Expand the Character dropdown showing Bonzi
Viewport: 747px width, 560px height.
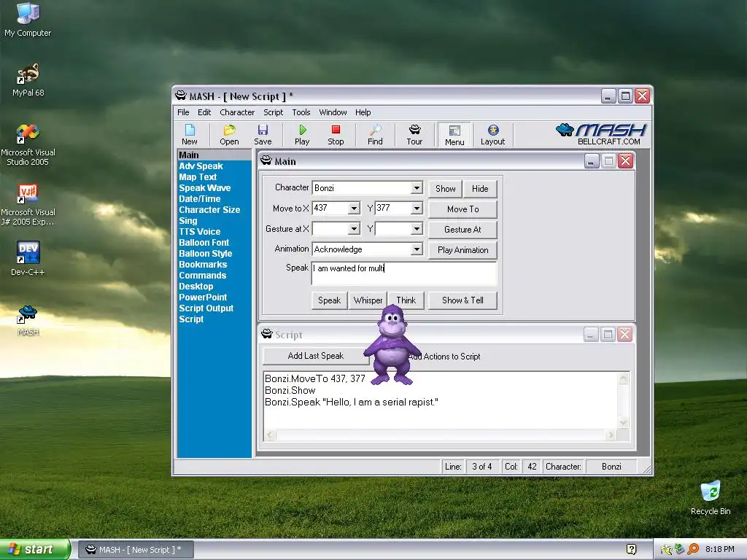click(417, 188)
